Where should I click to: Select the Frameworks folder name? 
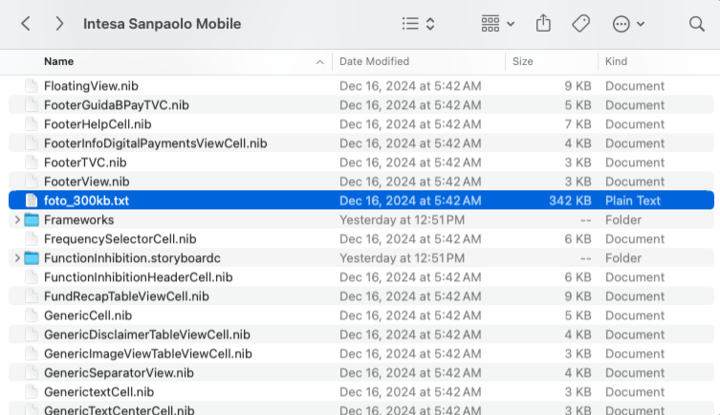click(79, 220)
